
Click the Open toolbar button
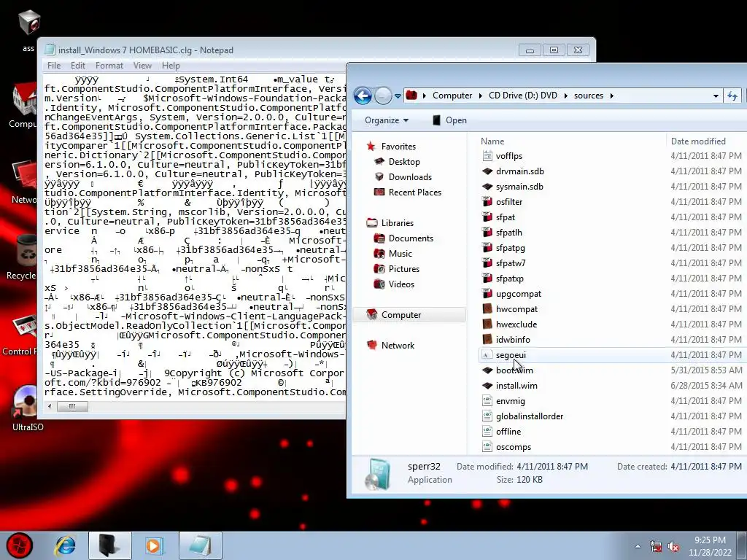(x=449, y=120)
